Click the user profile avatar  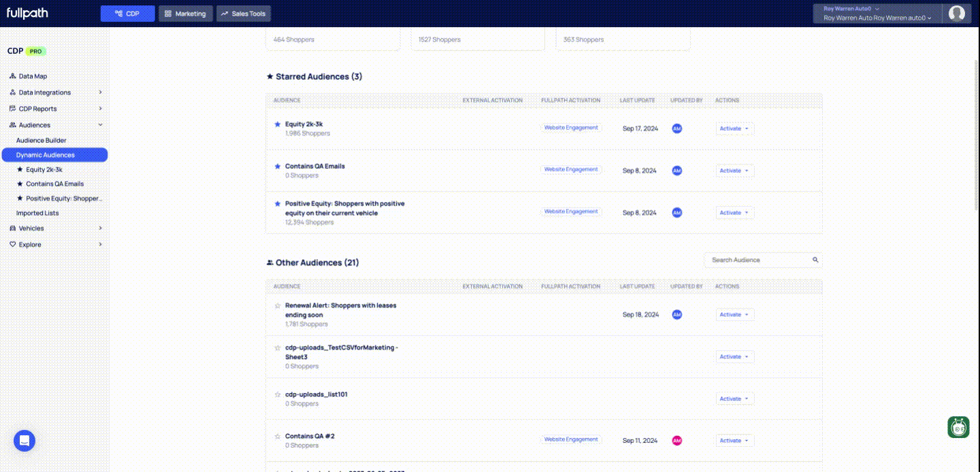[x=957, y=14]
